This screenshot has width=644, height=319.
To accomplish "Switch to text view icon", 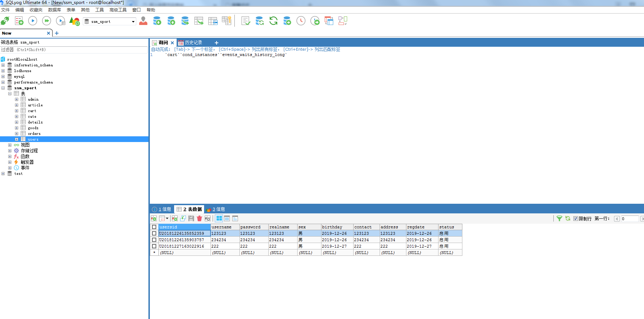I will pyautogui.click(x=235, y=218).
